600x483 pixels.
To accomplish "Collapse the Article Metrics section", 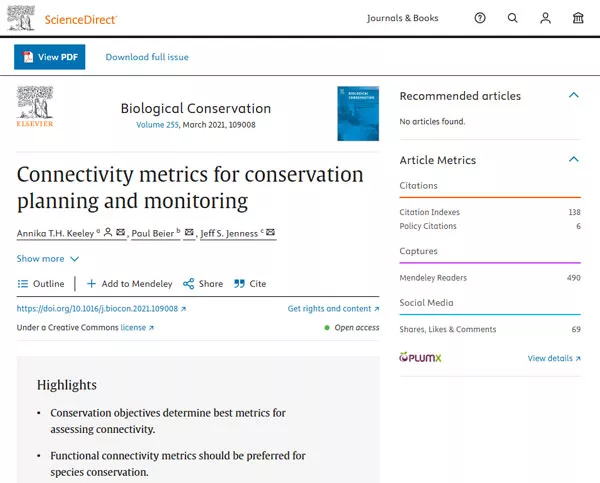I will click(x=574, y=160).
